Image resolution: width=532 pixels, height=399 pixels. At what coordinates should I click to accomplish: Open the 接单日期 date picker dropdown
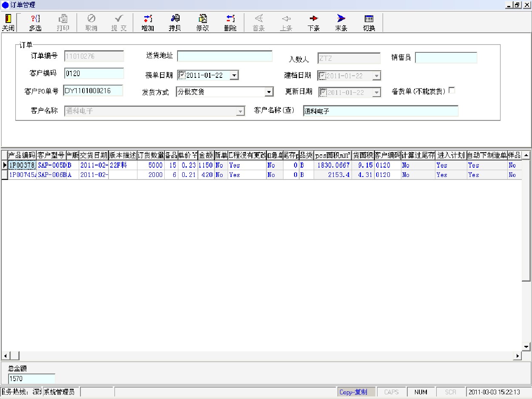point(234,75)
